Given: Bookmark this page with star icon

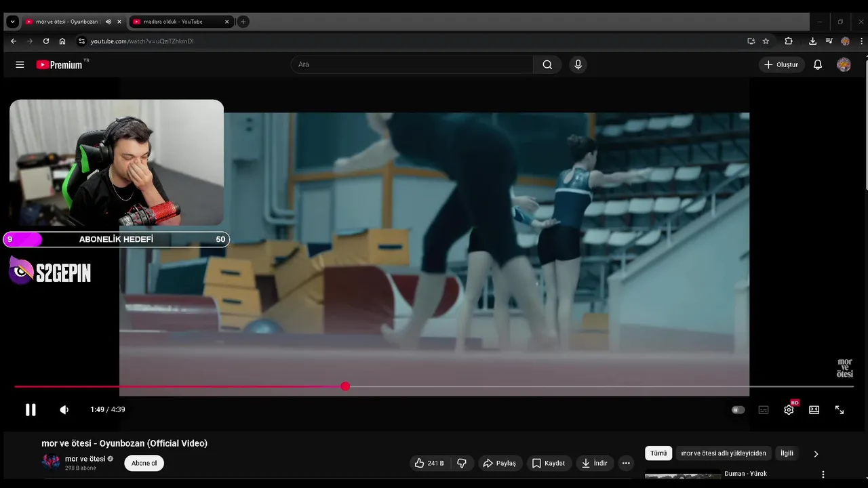Looking at the screenshot, I should [x=766, y=41].
